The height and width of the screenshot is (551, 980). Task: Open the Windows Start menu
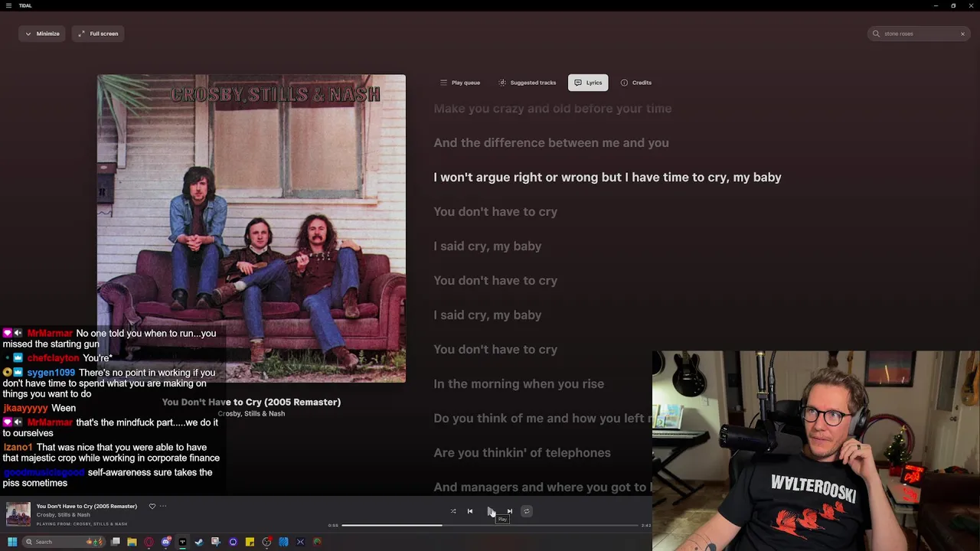click(x=12, y=542)
